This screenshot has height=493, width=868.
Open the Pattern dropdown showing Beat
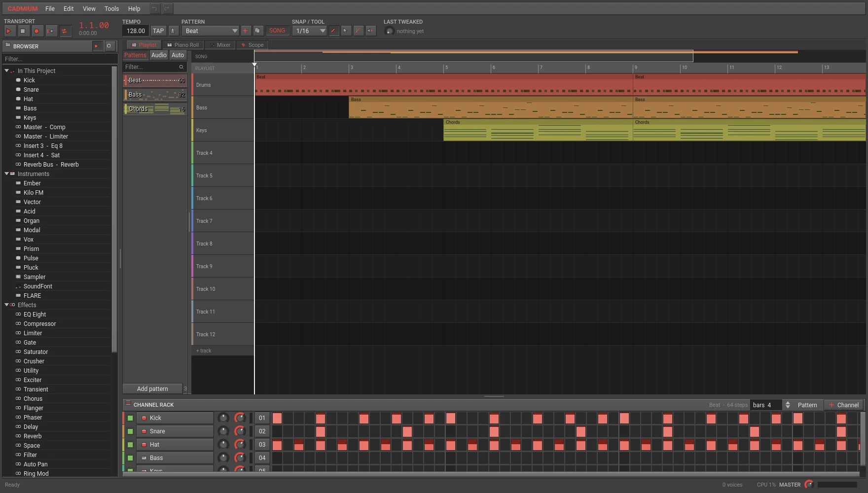pyautogui.click(x=210, y=31)
